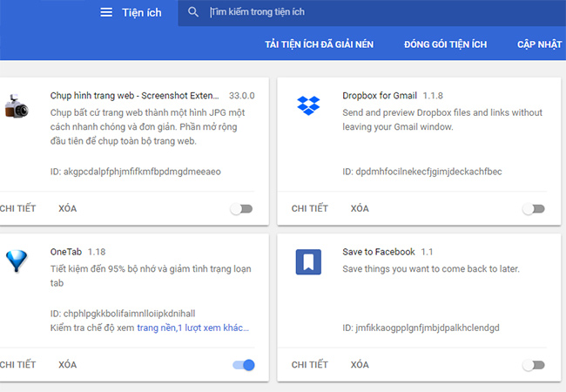Open the hamburger menu beside Tiện ích
This screenshot has width=566, height=392.
click(106, 12)
